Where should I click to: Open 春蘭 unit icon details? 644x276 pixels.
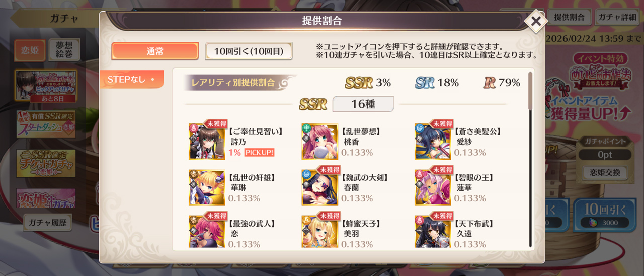coord(319,187)
